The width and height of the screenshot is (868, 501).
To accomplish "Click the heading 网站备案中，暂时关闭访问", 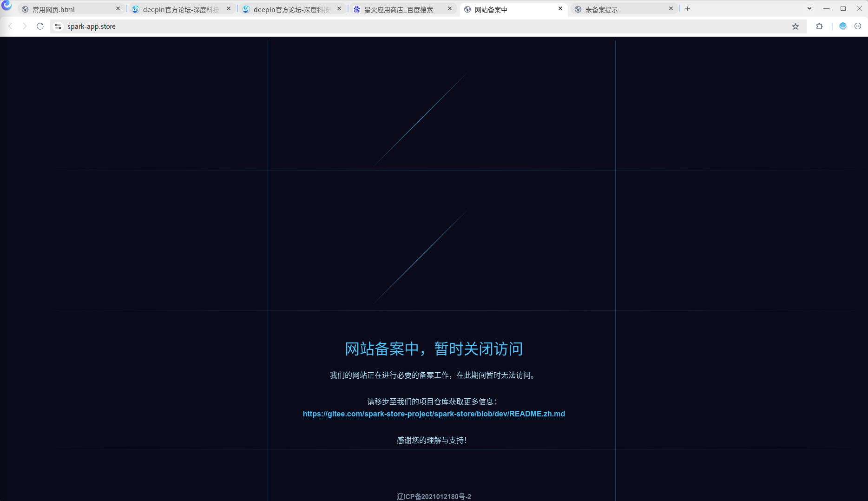I will pyautogui.click(x=434, y=349).
